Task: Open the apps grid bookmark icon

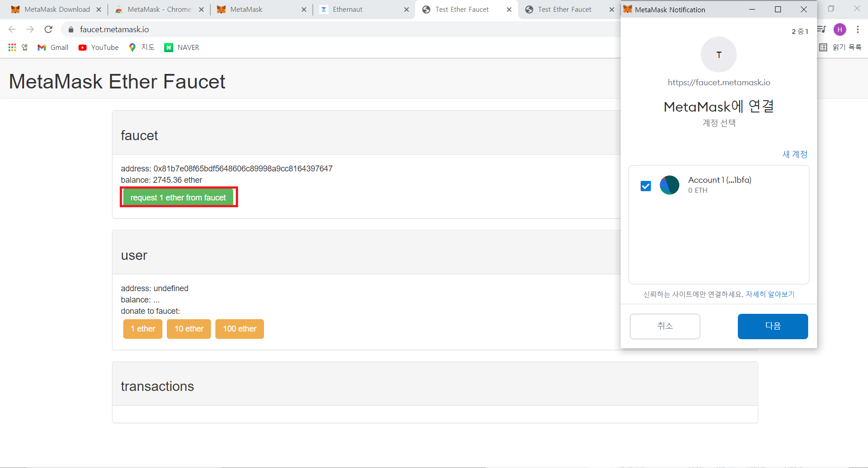Action: (x=12, y=47)
